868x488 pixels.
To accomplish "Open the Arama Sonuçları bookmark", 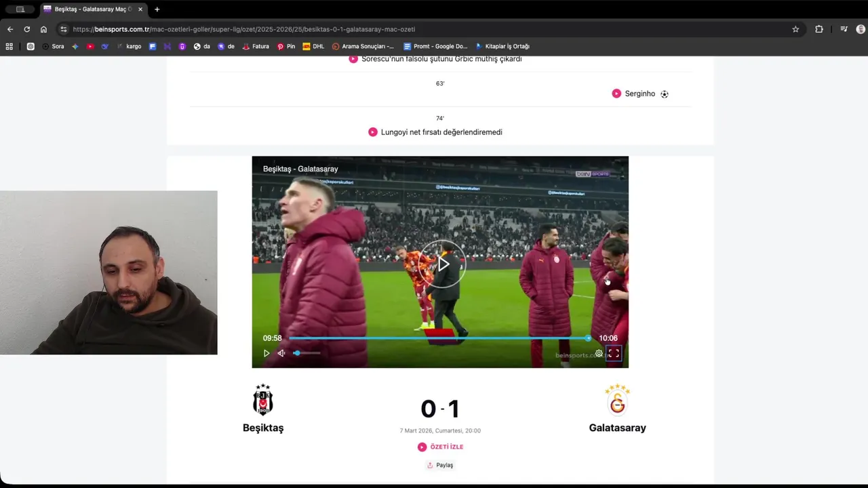I will (x=363, y=47).
